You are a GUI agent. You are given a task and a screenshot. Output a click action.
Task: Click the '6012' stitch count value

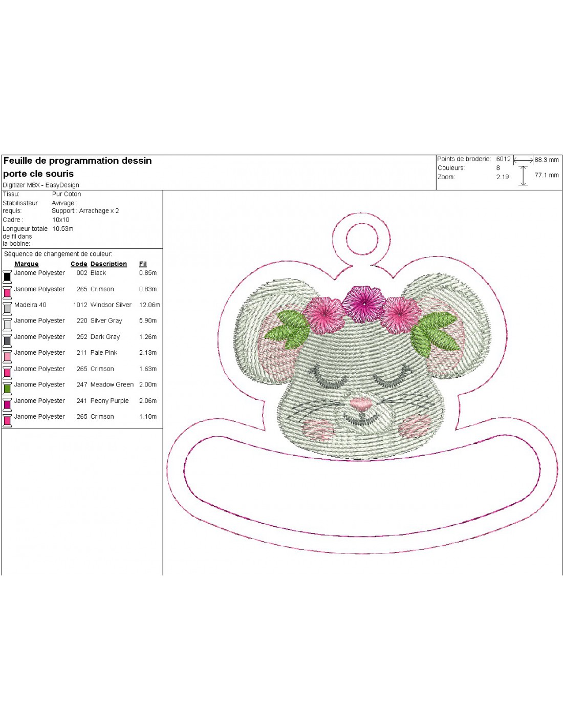point(504,159)
